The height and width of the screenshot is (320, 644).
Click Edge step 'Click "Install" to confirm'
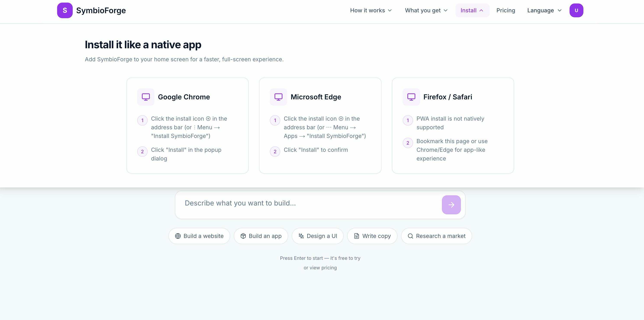(316, 150)
